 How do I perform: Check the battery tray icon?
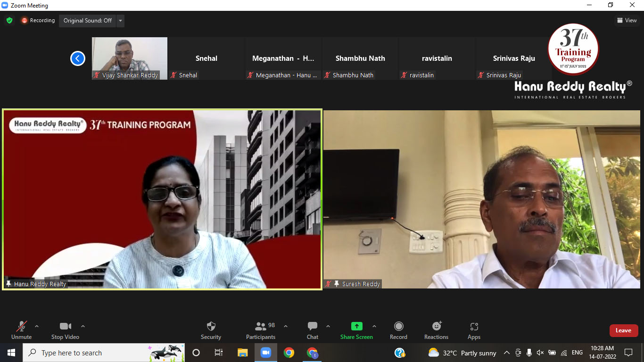point(552,353)
